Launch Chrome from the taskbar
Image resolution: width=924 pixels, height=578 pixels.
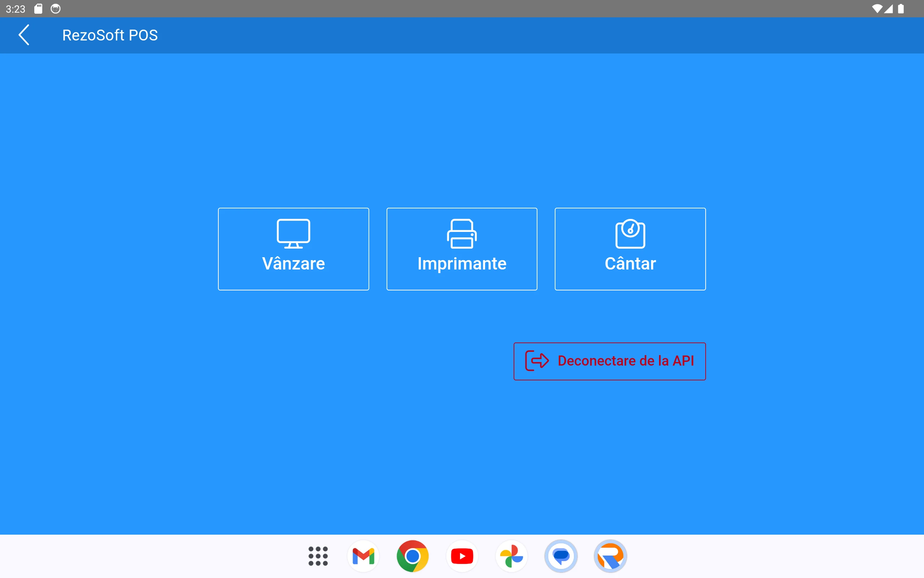412,556
